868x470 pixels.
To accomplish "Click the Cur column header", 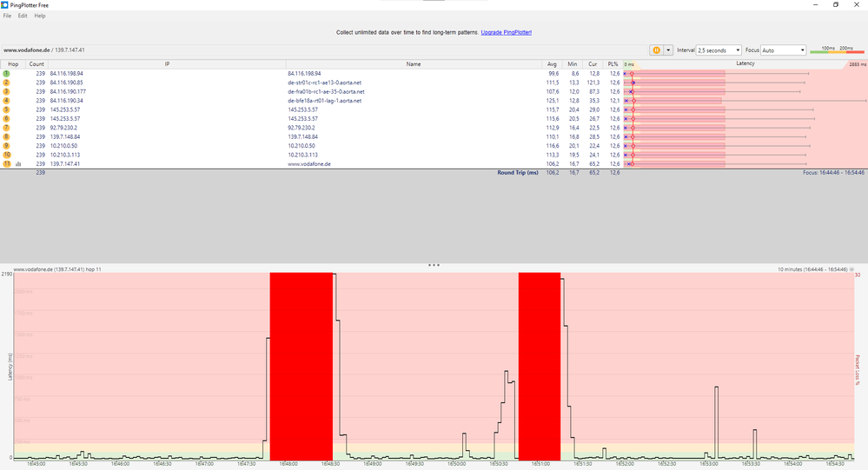I will (x=593, y=64).
